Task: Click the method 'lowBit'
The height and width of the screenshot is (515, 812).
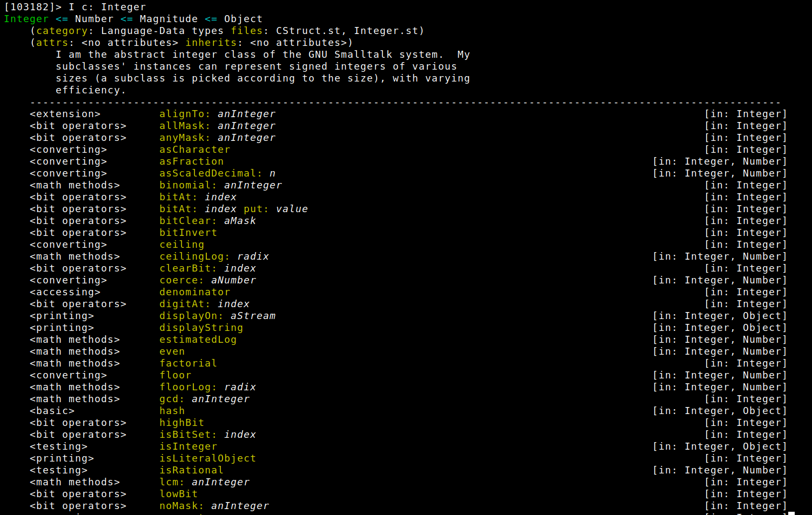Action: 178,494
